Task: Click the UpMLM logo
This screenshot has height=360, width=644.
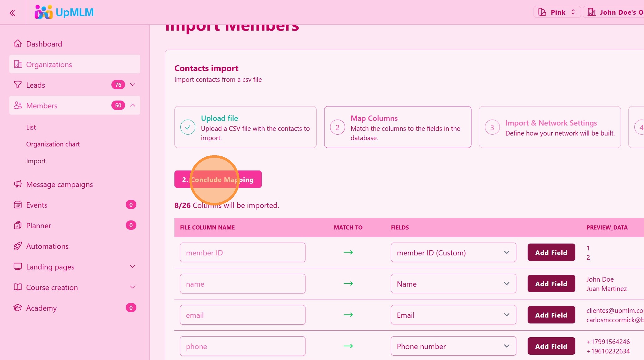Action: click(64, 12)
